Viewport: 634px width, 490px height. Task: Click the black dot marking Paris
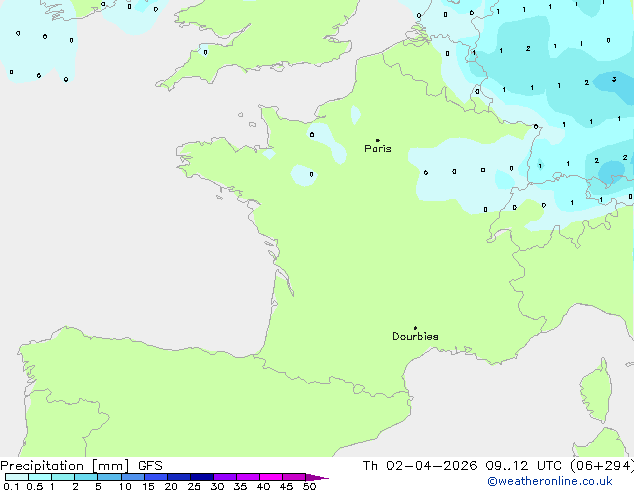[x=378, y=140]
